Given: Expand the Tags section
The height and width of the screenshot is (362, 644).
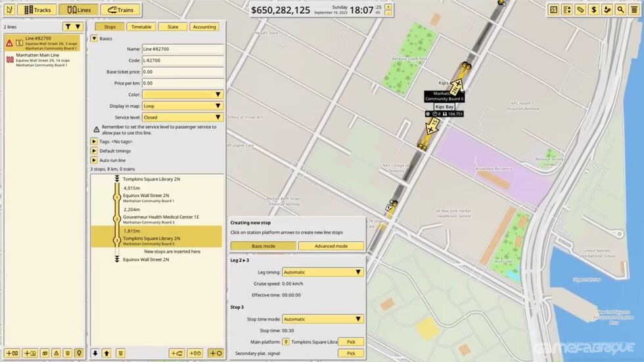Looking at the screenshot, I should [x=94, y=141].
